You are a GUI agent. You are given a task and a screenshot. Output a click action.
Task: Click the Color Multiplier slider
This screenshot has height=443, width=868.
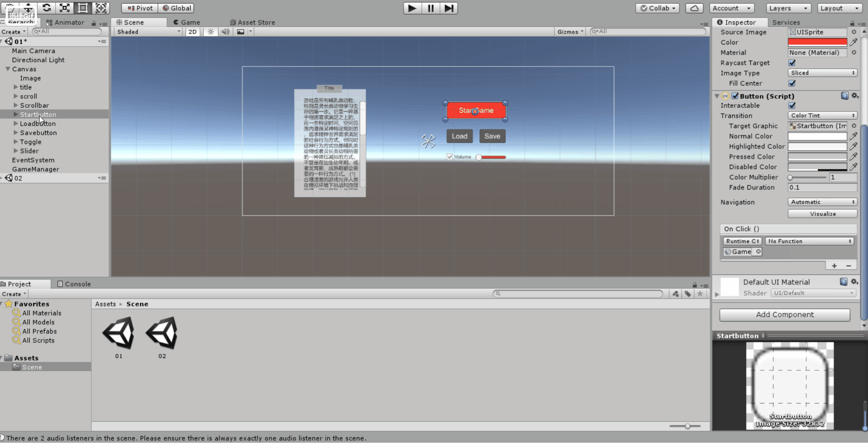pyautogui.click(x=808, y=177)
